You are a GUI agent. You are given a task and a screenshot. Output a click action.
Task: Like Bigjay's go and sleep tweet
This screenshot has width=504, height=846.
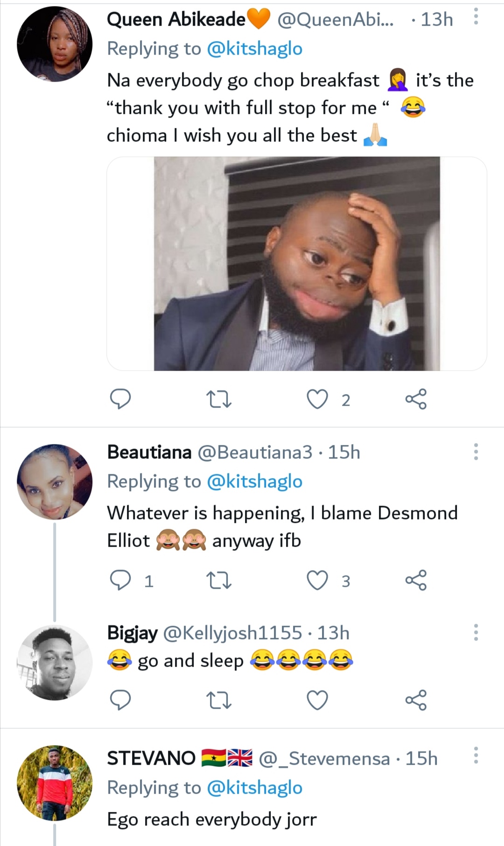317,700
